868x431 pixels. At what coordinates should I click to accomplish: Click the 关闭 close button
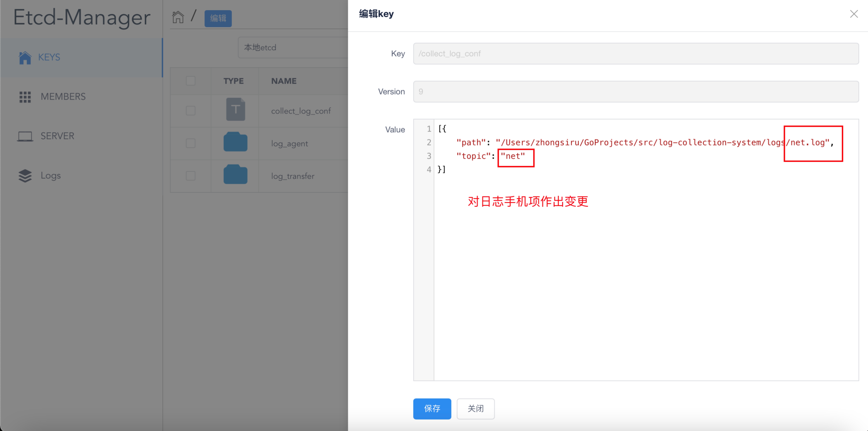coord(475,409)
